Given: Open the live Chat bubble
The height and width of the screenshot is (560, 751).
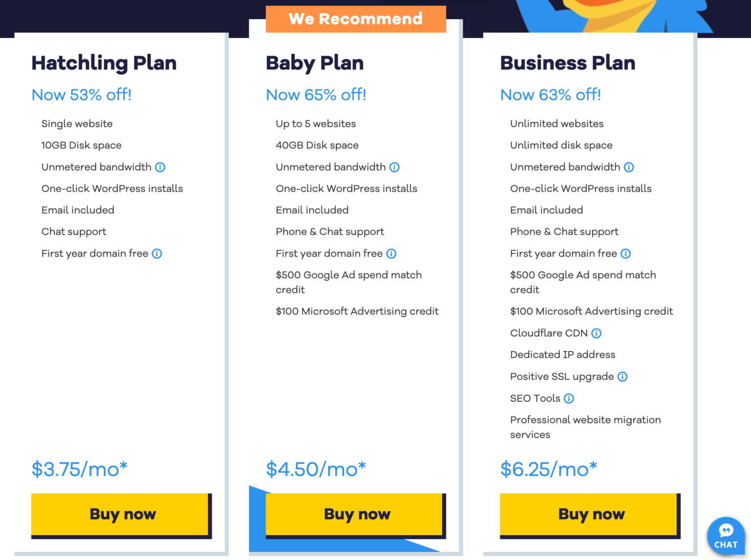Looking at the screenshot, I should click(726, 536).
